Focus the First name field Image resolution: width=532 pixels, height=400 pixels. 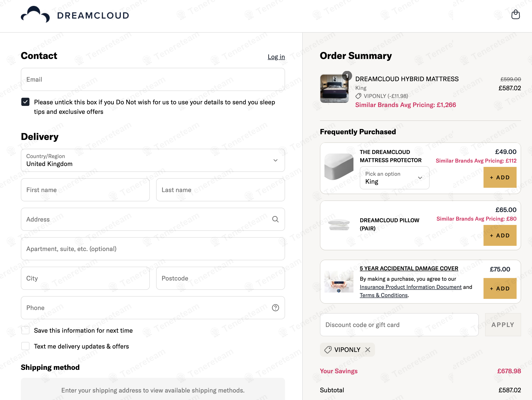click(x=85, y=190)
